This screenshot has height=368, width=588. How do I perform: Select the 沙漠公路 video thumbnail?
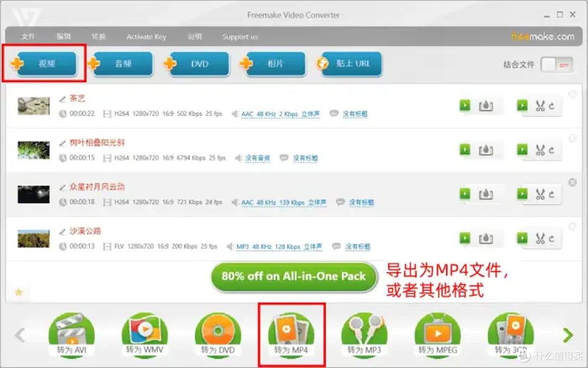(x=33, y=238)
